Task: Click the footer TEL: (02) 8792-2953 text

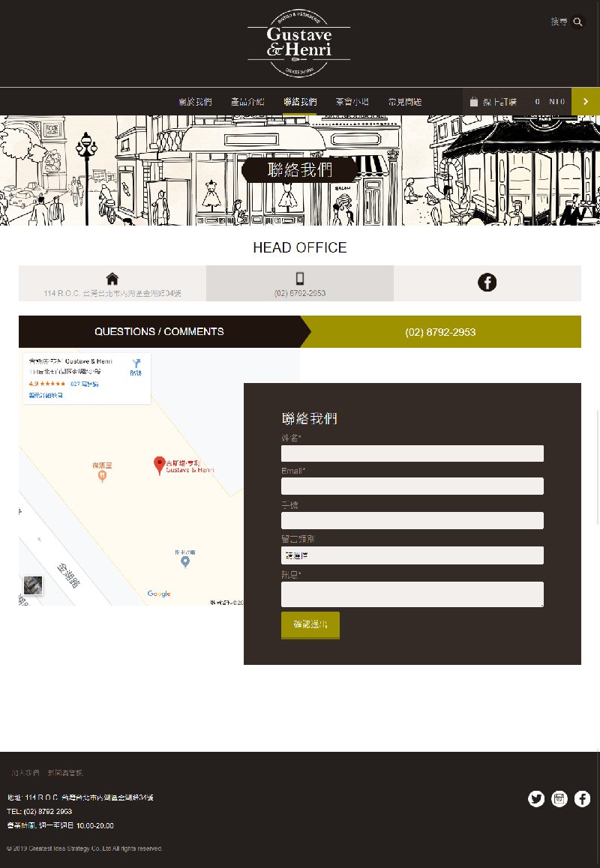Action: click(x=39, y=812)
